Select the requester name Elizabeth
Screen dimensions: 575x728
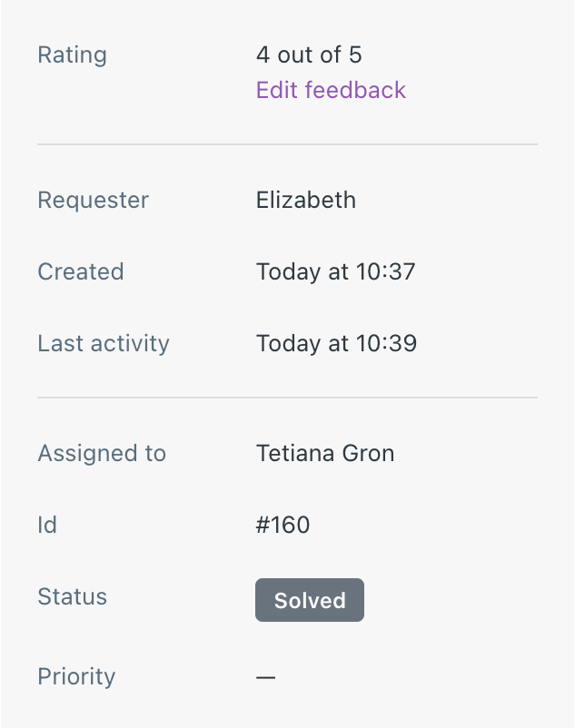click(305, 200)
